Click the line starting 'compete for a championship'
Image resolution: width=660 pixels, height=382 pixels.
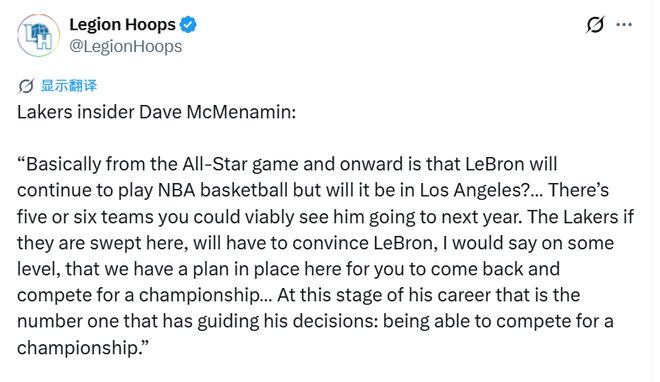298,295
